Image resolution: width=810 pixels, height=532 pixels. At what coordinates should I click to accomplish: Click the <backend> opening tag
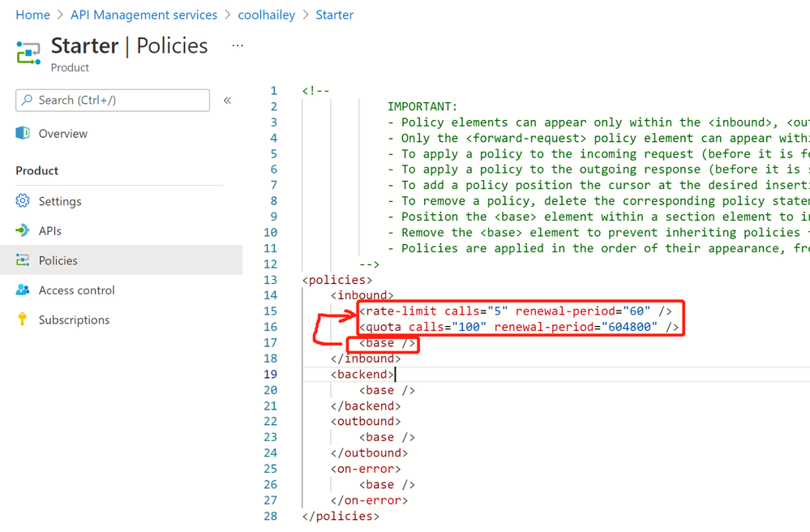pos(362,375)
